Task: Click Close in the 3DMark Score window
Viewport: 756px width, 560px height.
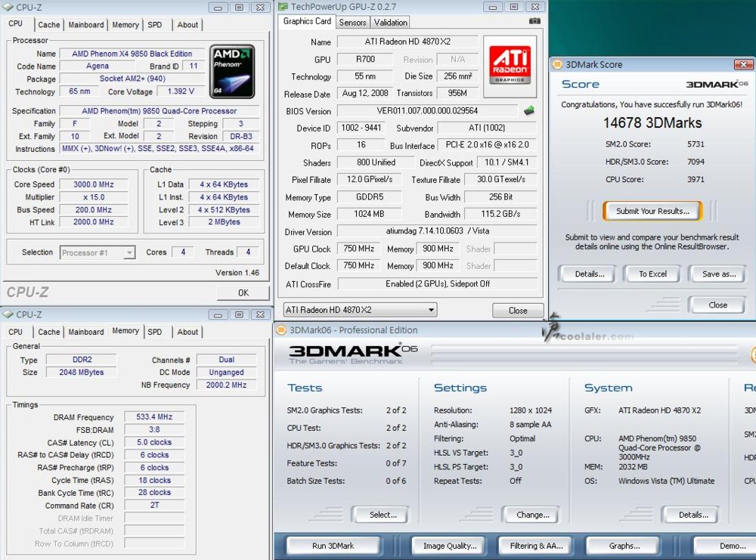Action: pyautogui.click(x=717, y=305)
